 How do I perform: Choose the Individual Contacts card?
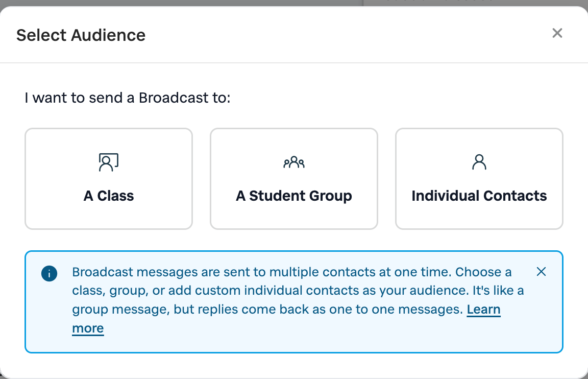coord(479,179)
